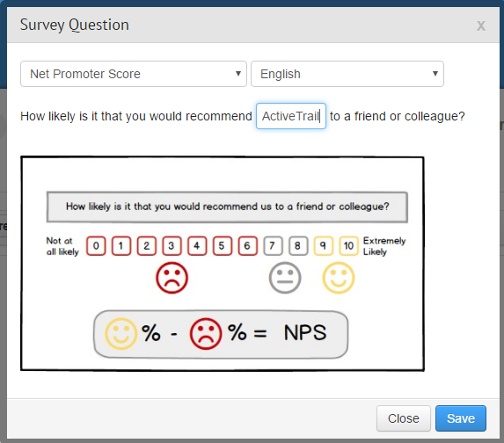The height and width of the screenshot is (443, 504).
Task: Select score box 6
Action: pyautogui.click(x=247, y=246)
